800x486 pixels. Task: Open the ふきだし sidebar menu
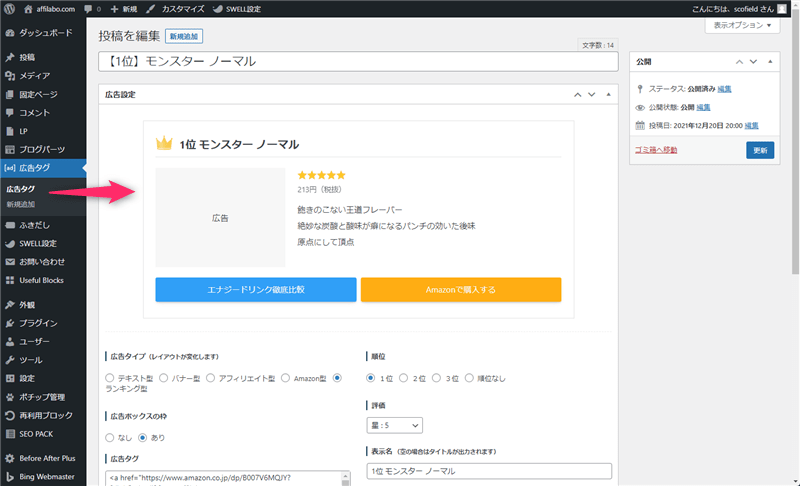click(43, 225)
